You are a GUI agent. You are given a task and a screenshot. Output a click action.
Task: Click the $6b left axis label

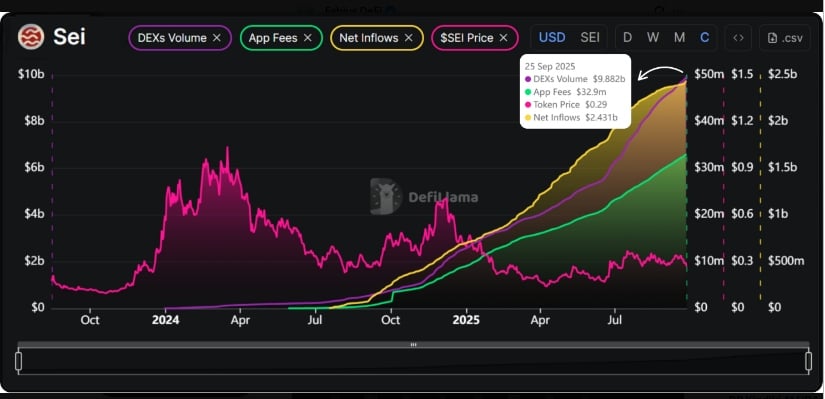pos(34,167)
